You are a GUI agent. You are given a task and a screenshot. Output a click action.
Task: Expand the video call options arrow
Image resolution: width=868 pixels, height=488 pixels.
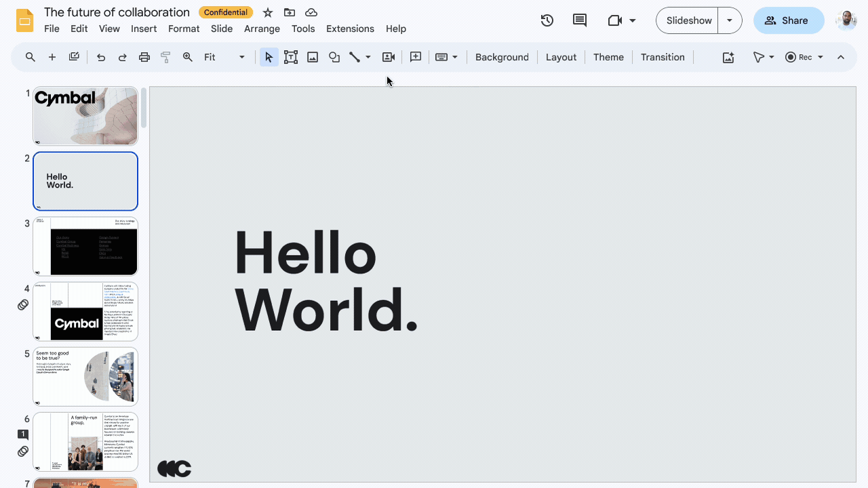coord(633,20)
